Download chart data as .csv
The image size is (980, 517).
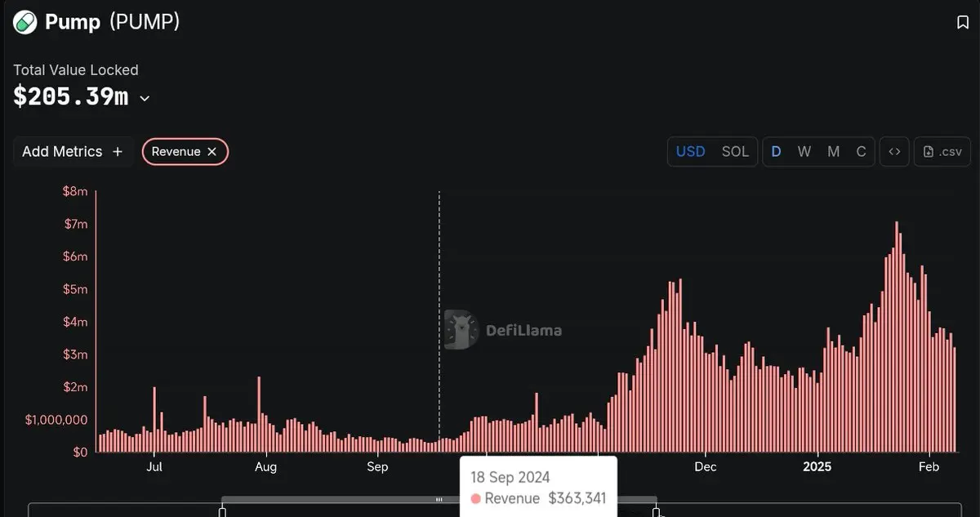942,152
